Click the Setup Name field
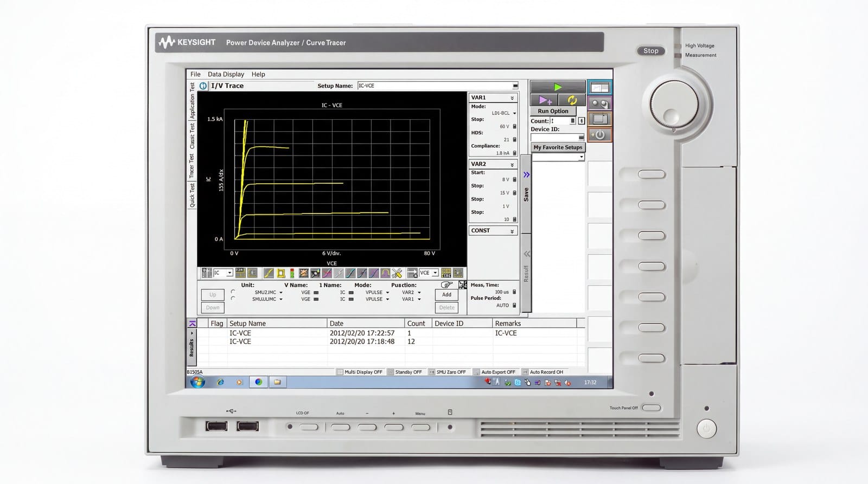The image size is (868, 484). point(437,86)
